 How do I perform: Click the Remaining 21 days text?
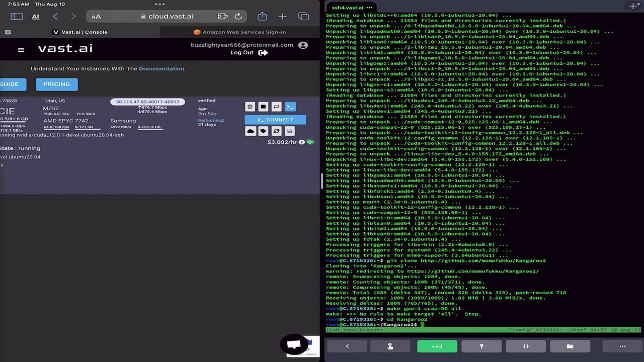pos(211,122)
